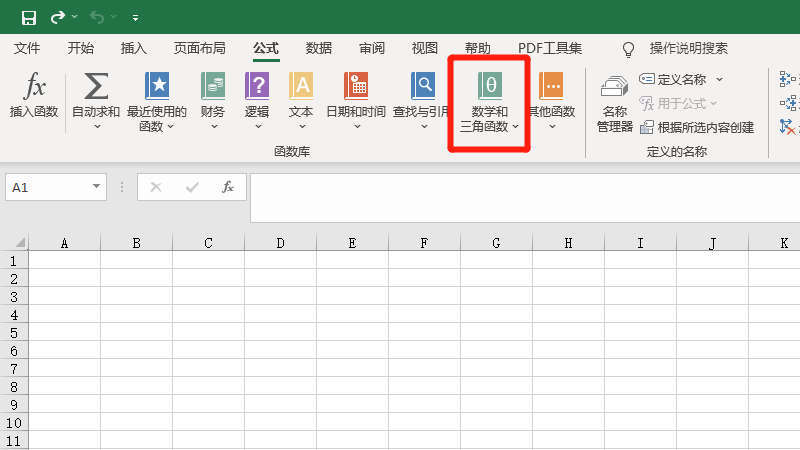Click the Save icon in title bar
This screenshot has height=450, width=800.
[x=29, y=17]
